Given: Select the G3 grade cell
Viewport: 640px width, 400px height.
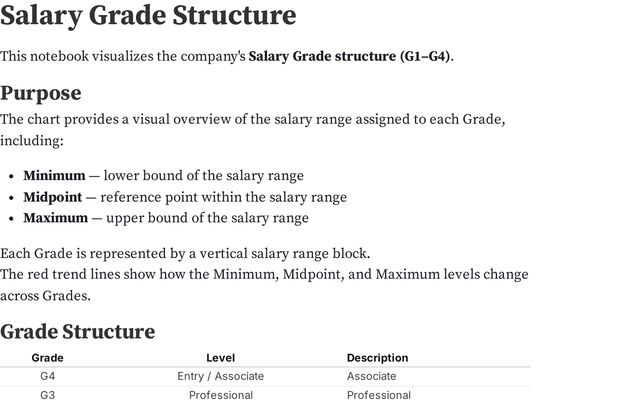Looking at the screenshot, I should coord(47,395).
